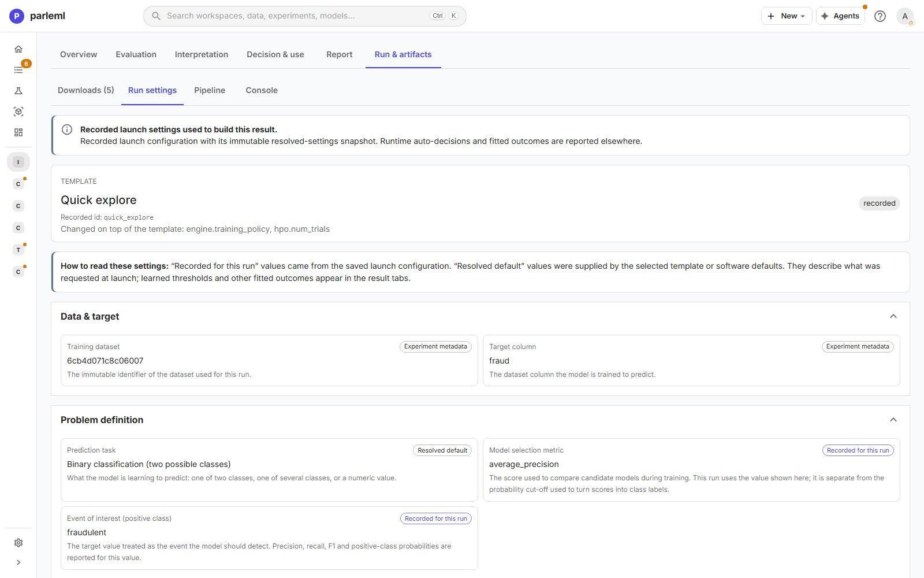Click the target column value fraud

[x=499, y=361]
